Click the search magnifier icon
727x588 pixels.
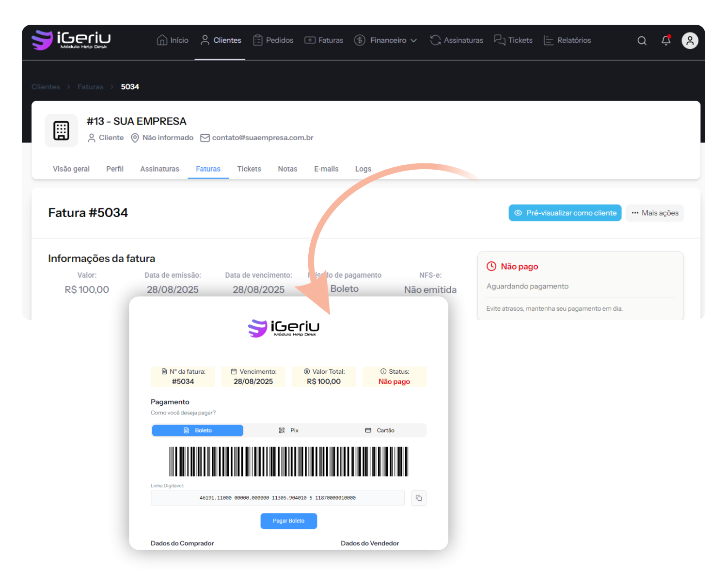642,41
